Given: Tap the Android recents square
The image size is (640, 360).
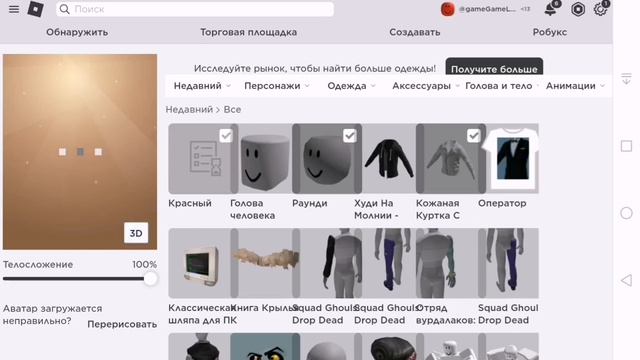Looking at the screenshot, I should 626,146.
